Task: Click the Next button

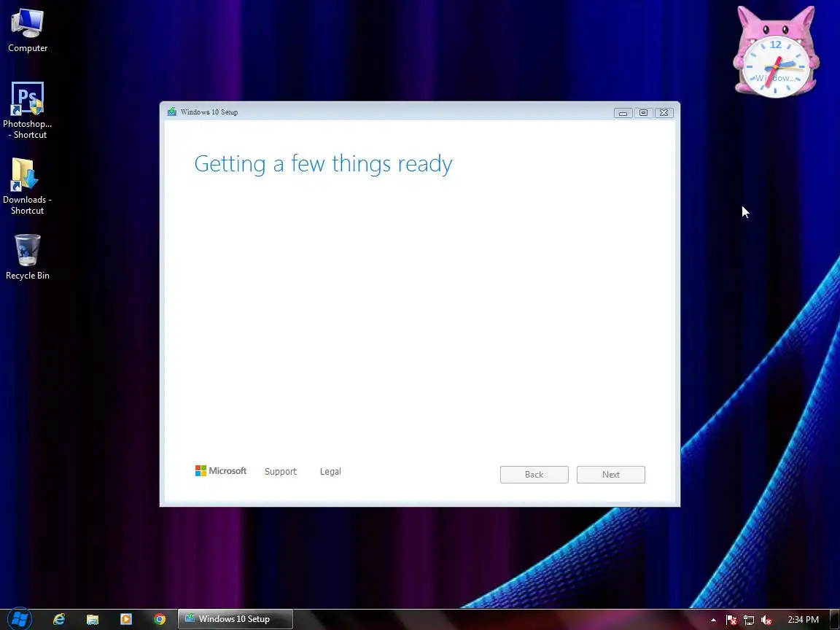Action: click(x=611, y=475)
